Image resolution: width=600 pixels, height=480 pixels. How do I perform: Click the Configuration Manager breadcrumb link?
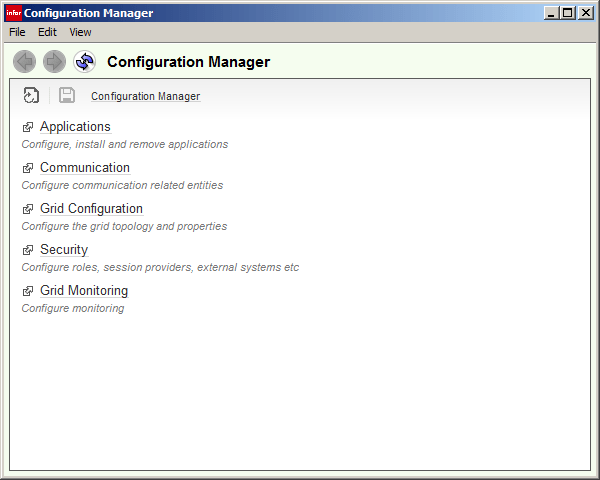coord(145,97)
